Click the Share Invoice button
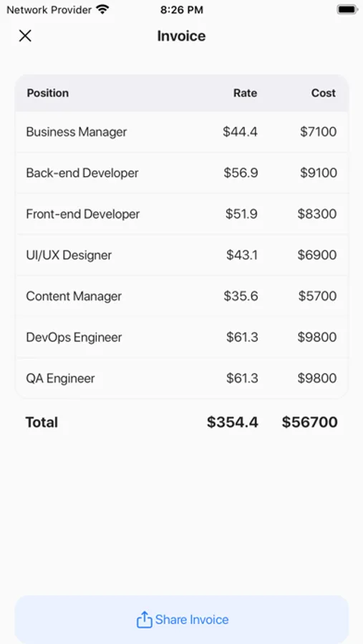 [x=182, y=620]
